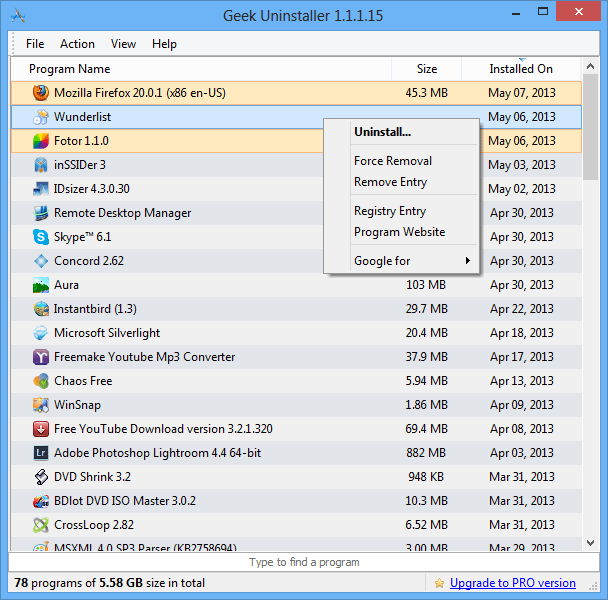Select Remove Entry in context menu

401,182
